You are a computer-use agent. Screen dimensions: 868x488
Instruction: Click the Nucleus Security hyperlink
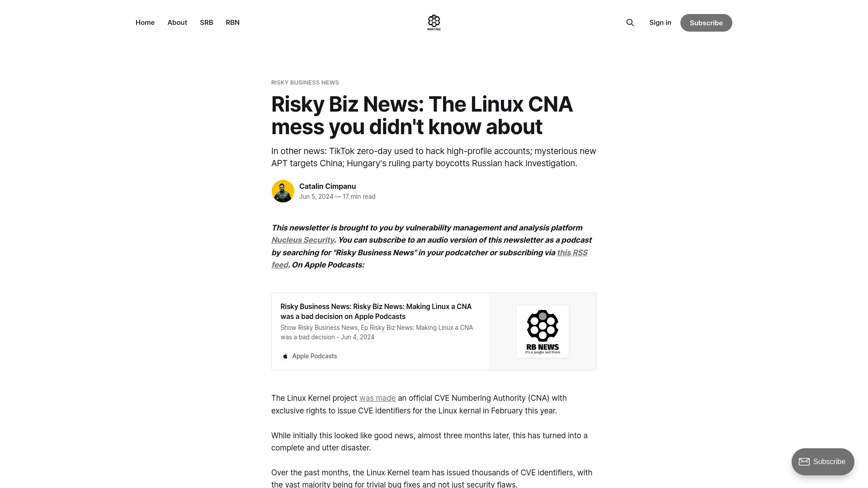tap(303, 239)
